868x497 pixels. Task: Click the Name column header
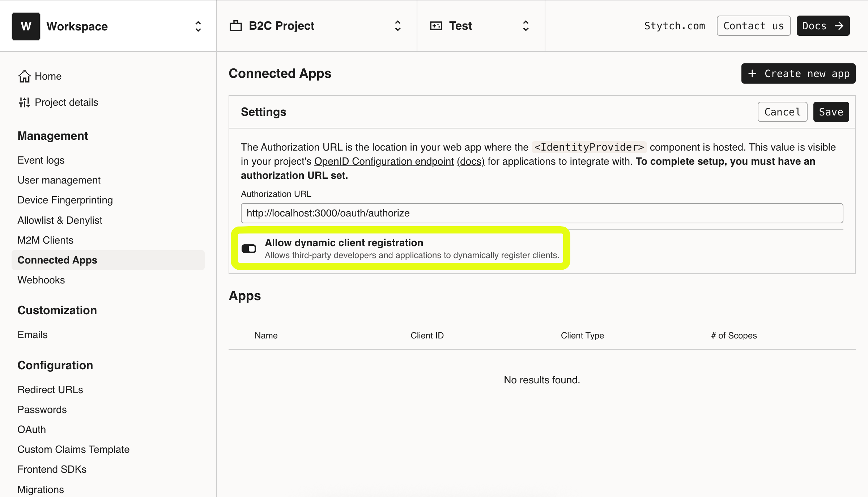[266, 336]
